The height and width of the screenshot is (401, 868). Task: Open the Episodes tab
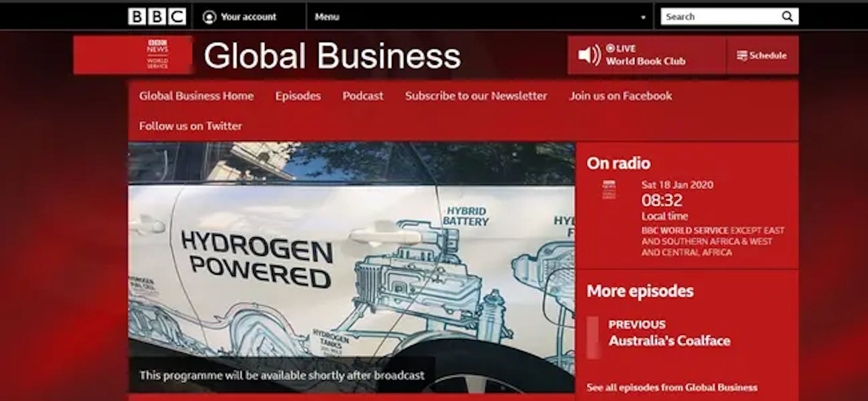coord(298,96)
